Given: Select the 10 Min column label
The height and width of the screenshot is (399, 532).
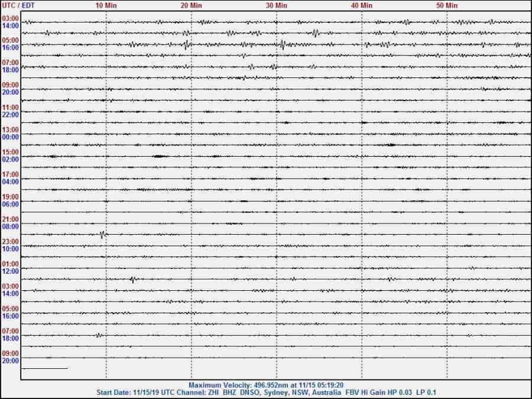Looking at the screenshot, I should 106,5.
